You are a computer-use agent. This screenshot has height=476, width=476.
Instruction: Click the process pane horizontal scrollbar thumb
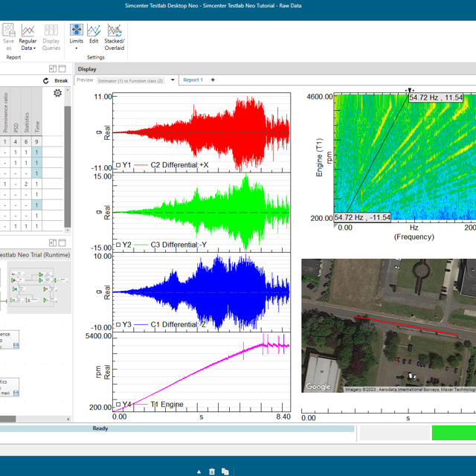[8, 419]
